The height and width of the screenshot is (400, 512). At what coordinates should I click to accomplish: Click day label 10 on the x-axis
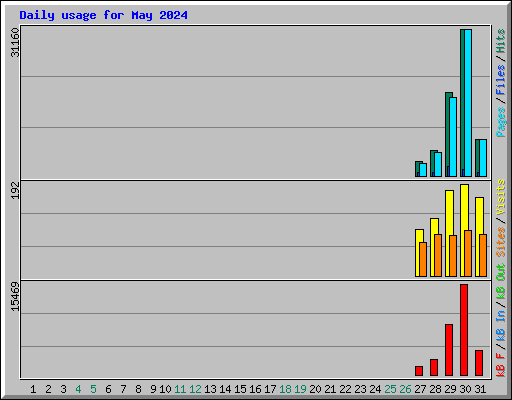pyautogui.click(x=165, y=389)
